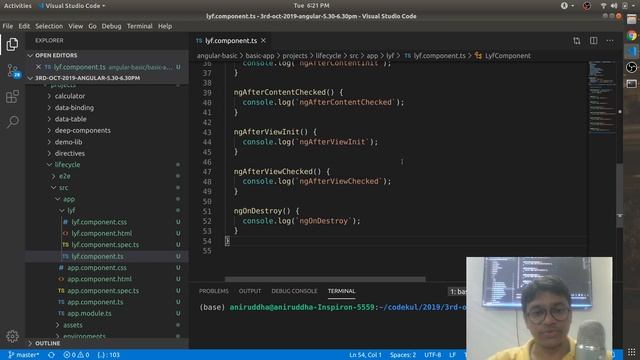The image size is (640, 360).
Task: Close the lyf.component.ts editor tab
Action: pyautogui.click(x=263, y=40)
